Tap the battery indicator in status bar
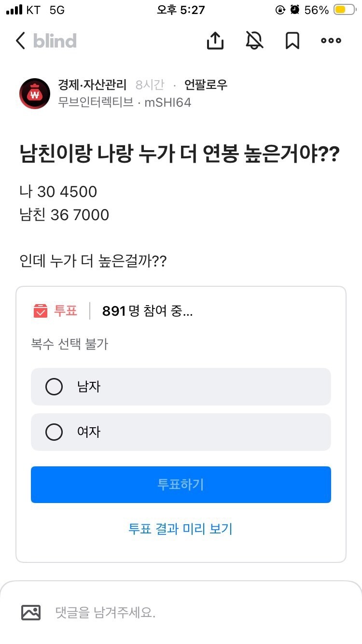Viewport: 362px width, 644px height. (345, 10)
